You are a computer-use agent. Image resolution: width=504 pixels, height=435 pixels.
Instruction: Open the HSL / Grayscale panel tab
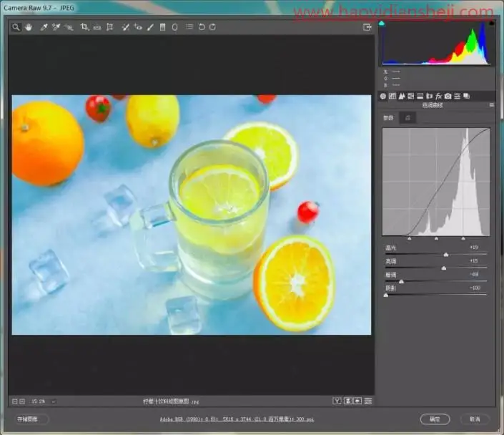click(x=411, y=96)
